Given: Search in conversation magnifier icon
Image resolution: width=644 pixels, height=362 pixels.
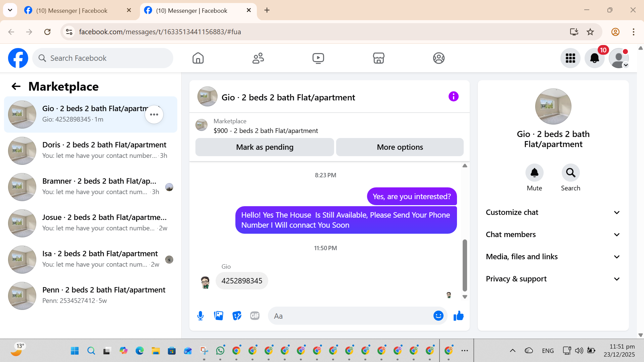Looking at the screenshot, I should click(570, 173).
